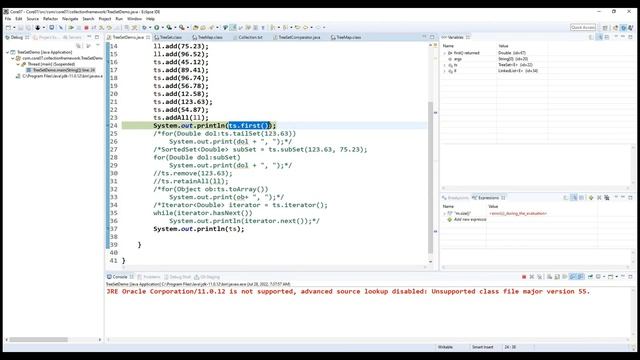640x360 pixels.
Task: Expand the ts.size() expression
Action: pyautogui.click(x=444, y=213)
